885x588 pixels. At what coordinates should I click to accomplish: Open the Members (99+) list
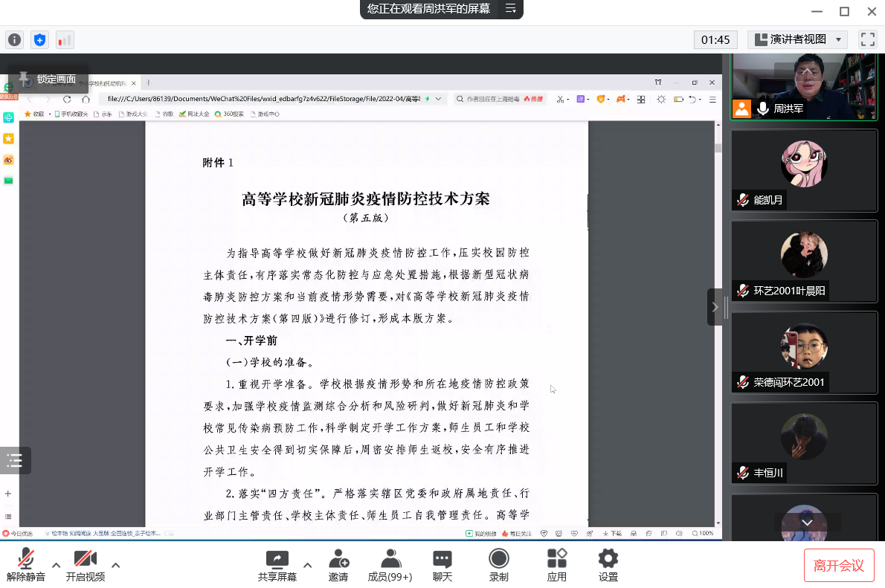[x=390, y=565]
